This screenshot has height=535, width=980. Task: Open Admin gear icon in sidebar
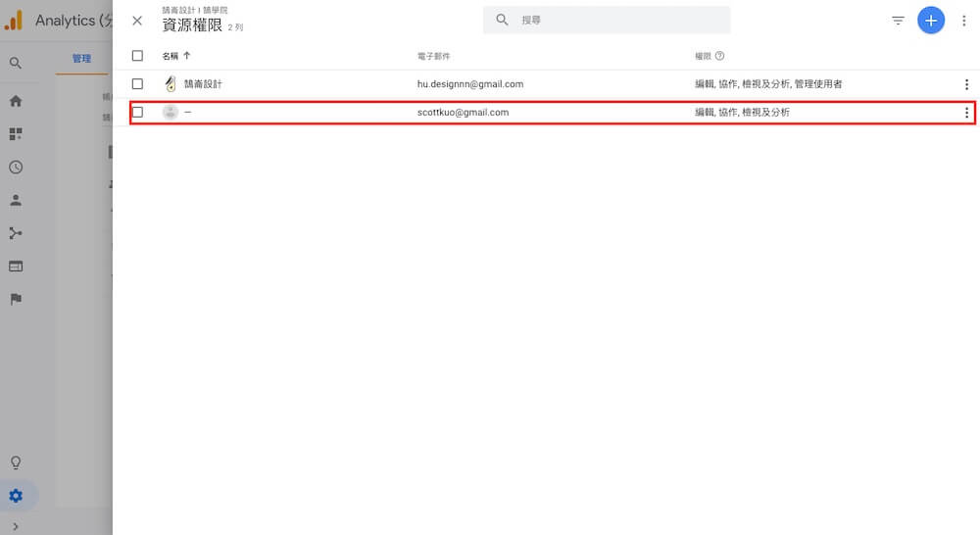click(16, 496)
